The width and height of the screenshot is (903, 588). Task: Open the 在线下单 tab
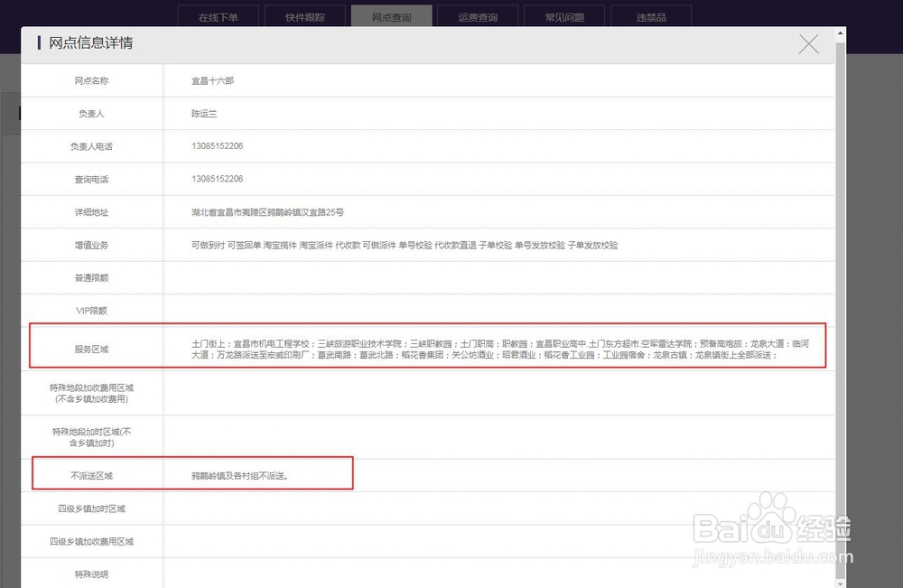(x=219, y=16)
